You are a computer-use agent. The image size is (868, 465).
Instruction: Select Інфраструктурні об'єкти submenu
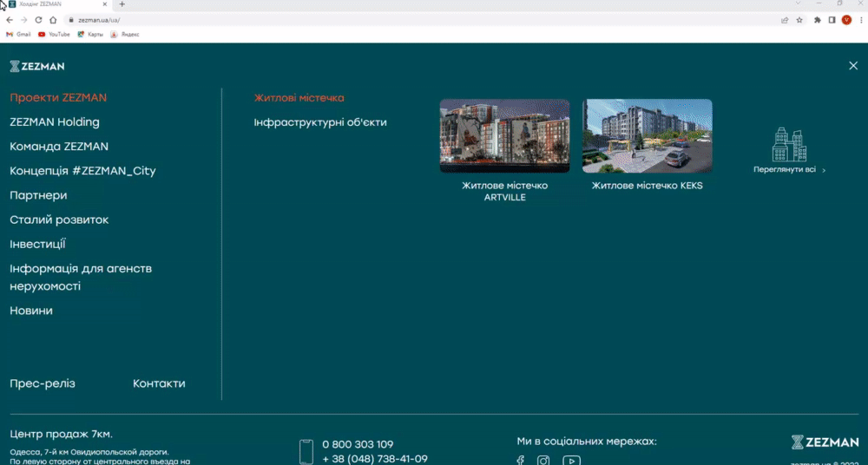(x=320, y=122)
